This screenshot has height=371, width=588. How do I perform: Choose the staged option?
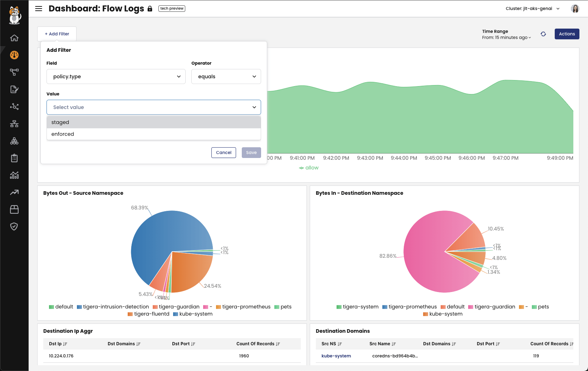click(x=154, y=122)
